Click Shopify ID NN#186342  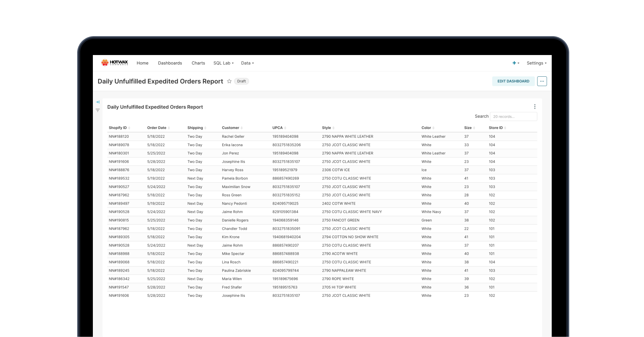119,279
